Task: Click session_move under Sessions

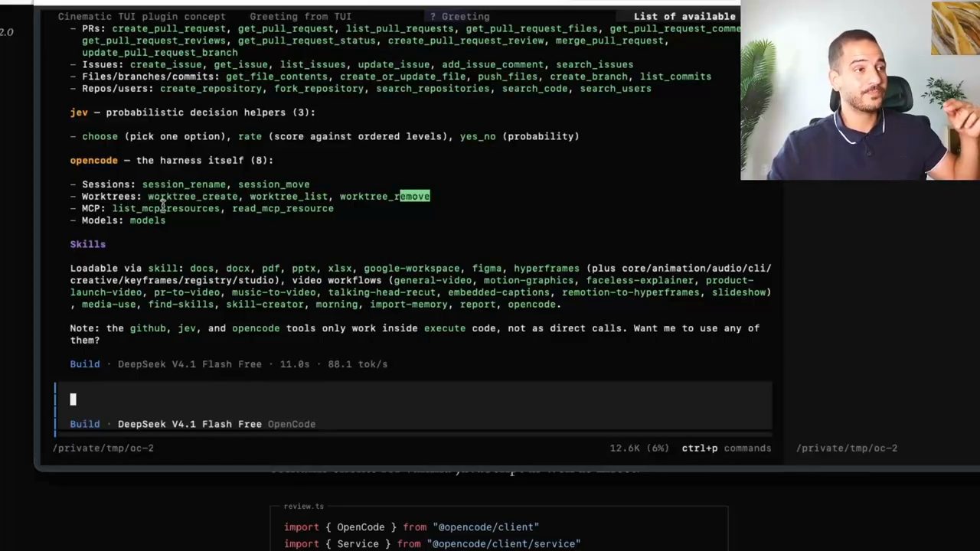Action: 273,184
